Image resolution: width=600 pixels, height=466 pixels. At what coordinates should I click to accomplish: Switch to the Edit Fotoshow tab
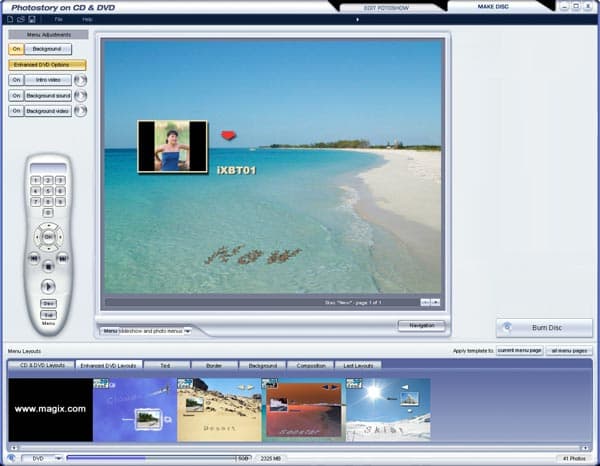(x=386, y=8)
